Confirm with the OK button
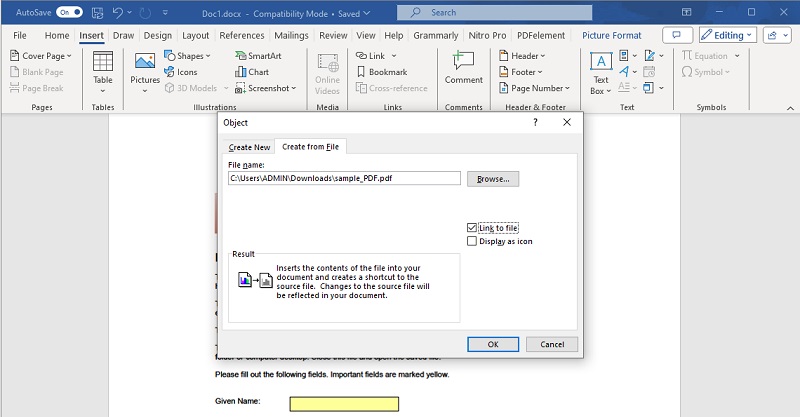Image resolution: width=800 pixels, height=417 pixels. tap(493, 345)
